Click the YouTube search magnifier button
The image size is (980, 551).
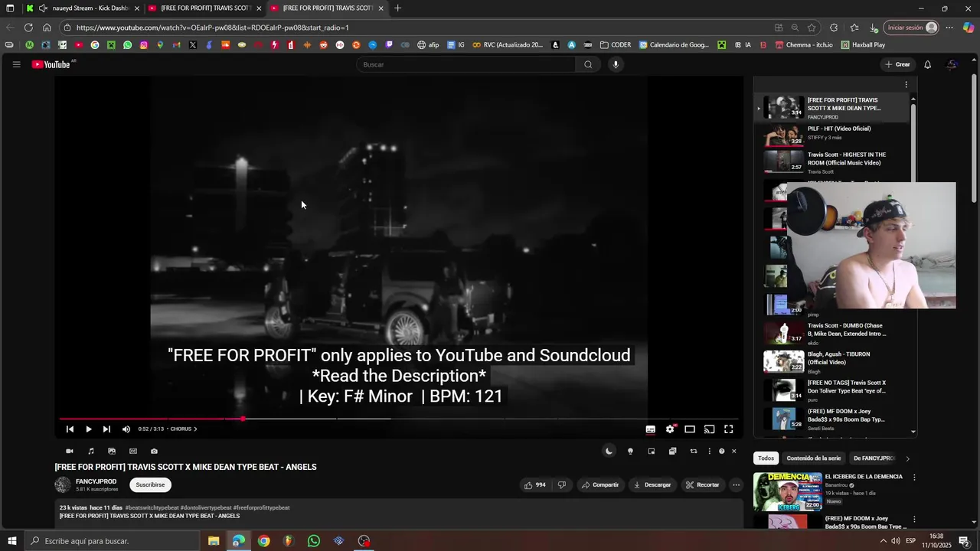pyautogui.click(x=588, y=64)
